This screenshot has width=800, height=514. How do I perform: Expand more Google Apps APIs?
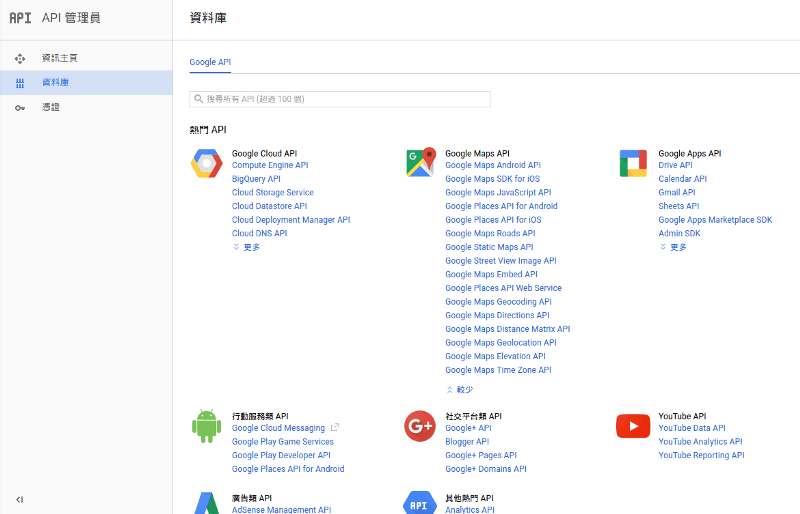coord(673,247)
